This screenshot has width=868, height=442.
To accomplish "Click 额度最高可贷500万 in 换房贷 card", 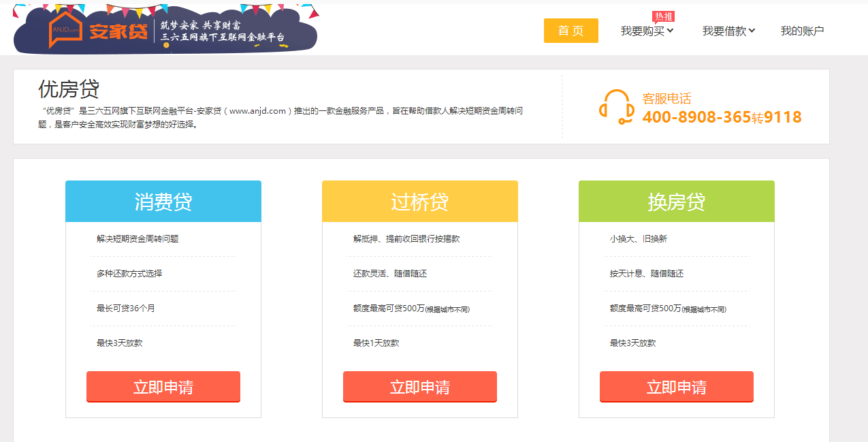I will pyautogui.click(x=645, y=309).
